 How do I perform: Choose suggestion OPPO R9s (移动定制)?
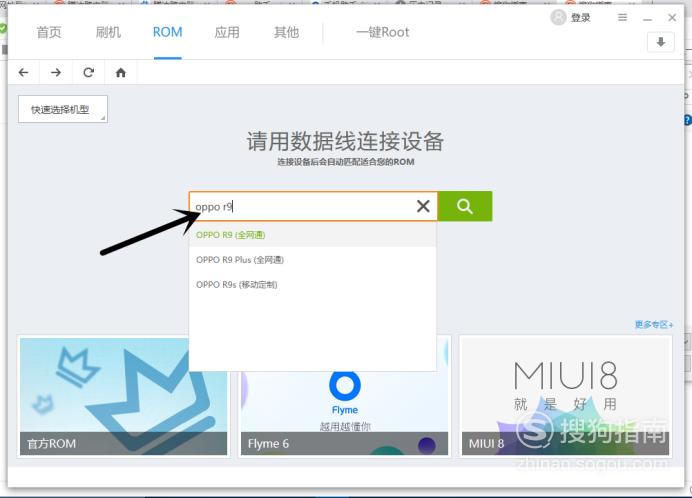[312, 284]
